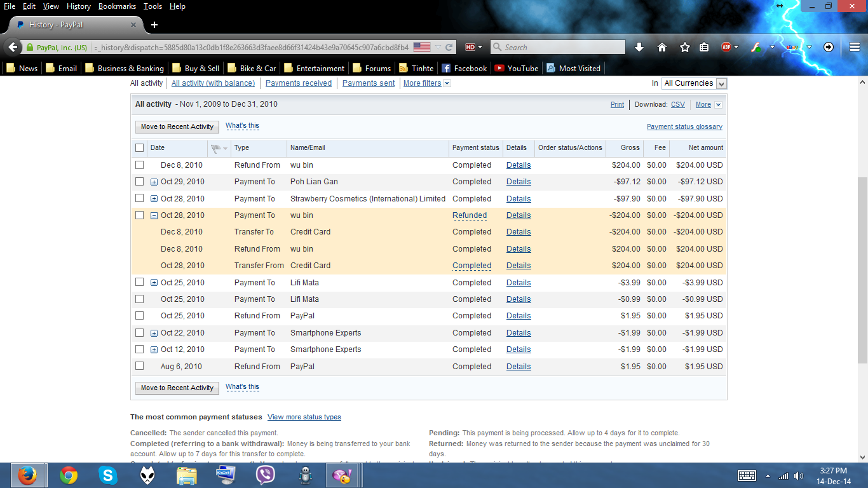The image size is (868, 488).
Task: Click the top Move to Recent Activity button
Action: 177,126
